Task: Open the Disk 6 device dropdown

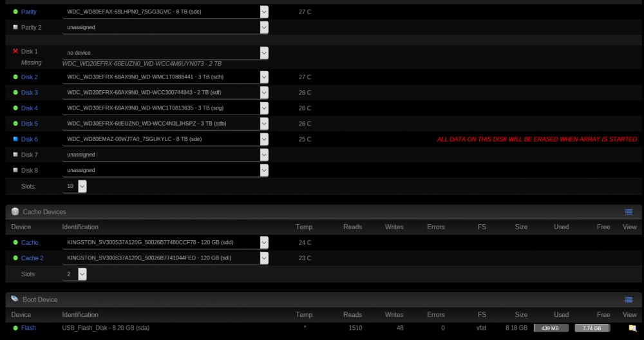Action: click(165, 139)
